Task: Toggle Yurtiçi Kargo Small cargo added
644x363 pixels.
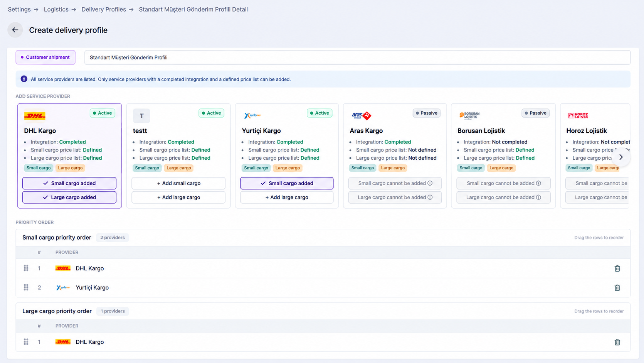Action: point(287,183)
